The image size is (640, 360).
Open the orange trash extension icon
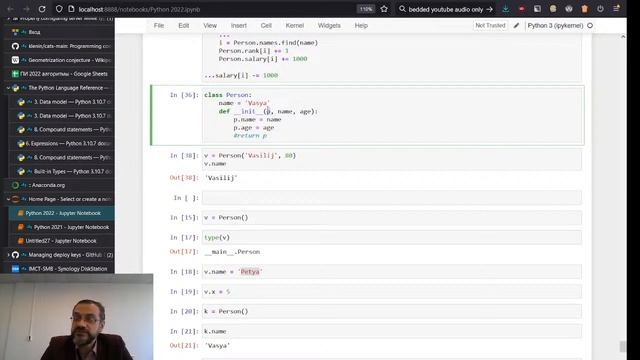(x=584, y=9)
